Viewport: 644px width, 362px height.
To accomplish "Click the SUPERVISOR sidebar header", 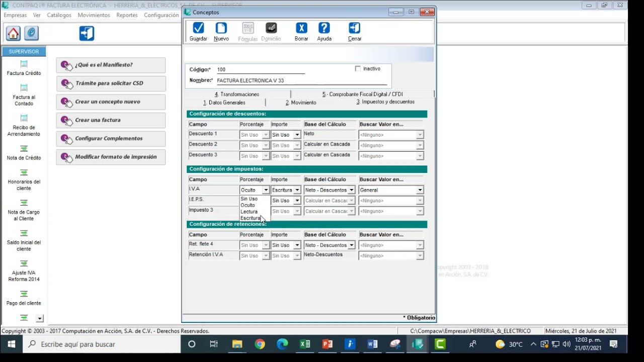I will pos(24,51).
